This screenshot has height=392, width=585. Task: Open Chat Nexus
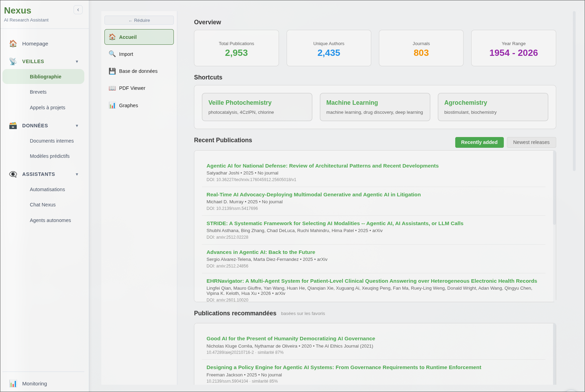coord(43,205)
